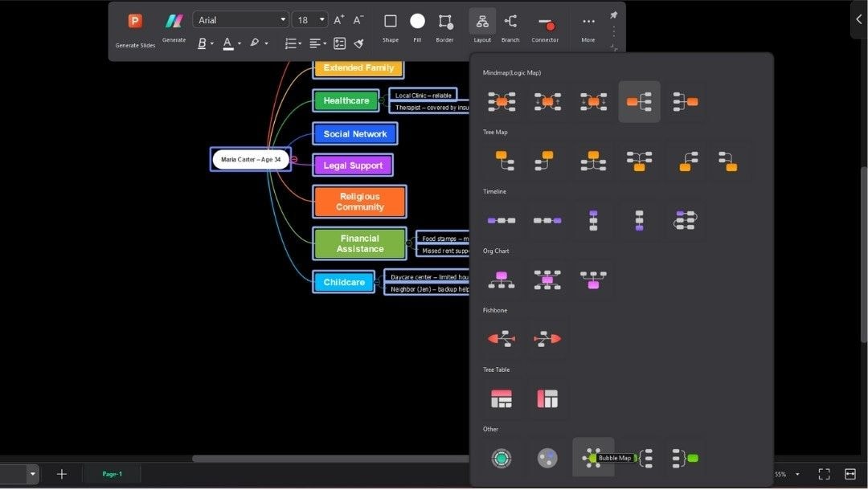The width and height of the screenshot is (868, 490).
Task: Toggle the Layout panel button
Action: point(482,26)
